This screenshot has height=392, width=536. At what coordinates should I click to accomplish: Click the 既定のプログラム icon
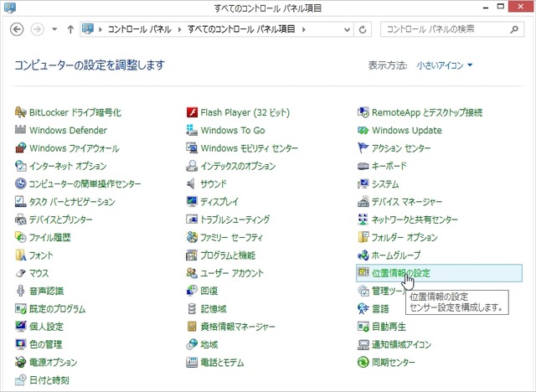[20, 308]
